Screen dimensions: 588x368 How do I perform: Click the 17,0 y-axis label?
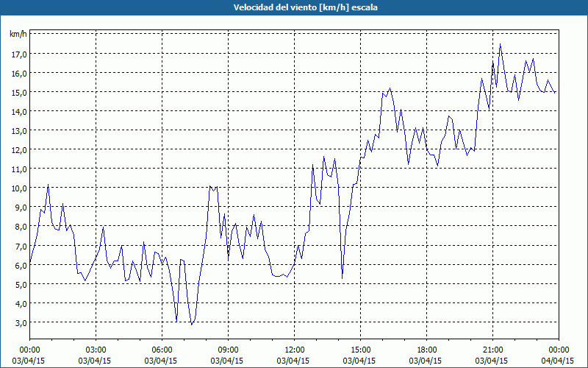click(x=19, y=54)
